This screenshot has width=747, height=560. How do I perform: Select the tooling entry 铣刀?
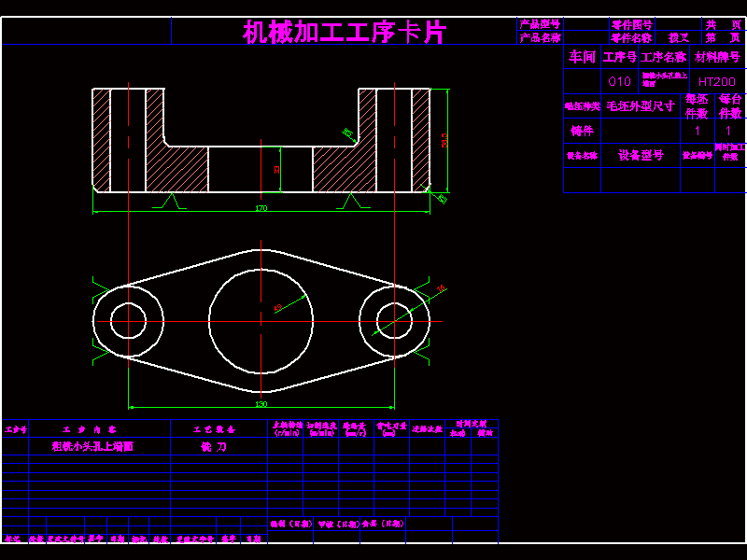pos(214,447)
